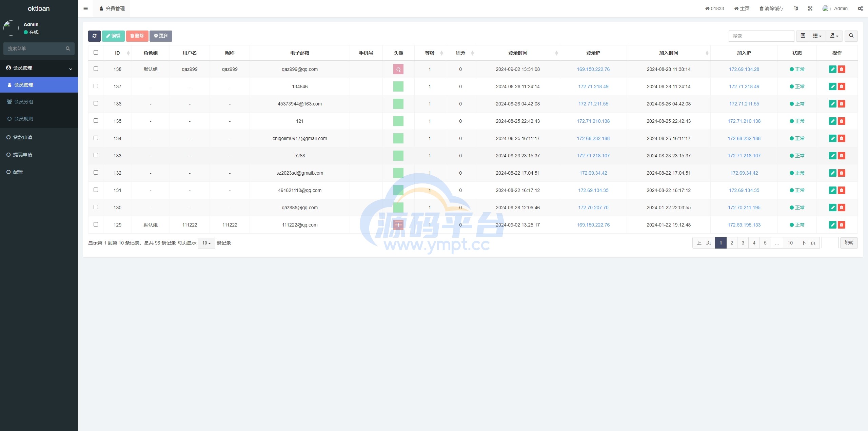Open login IP 169.150.222.76 for ID 138

(x=593, y=69)
